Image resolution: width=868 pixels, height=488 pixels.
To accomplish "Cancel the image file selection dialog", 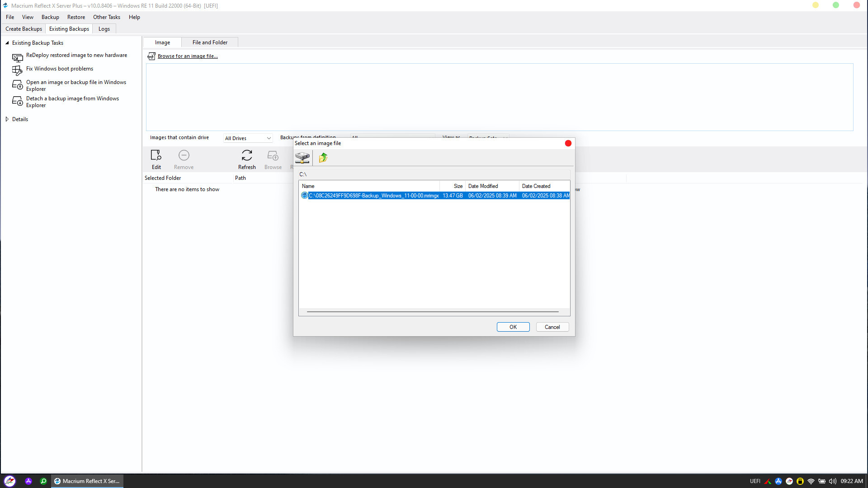I will pyautogui.click(x=552, y=327).
